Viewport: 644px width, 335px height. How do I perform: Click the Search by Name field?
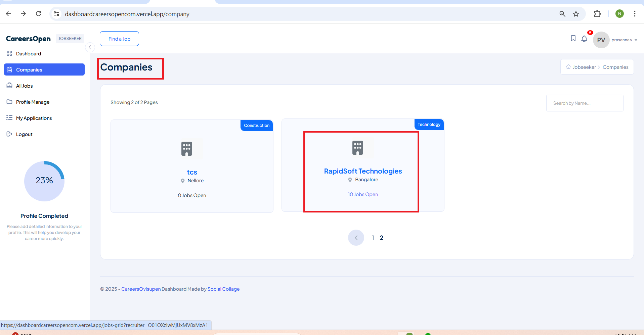(585, 103)
